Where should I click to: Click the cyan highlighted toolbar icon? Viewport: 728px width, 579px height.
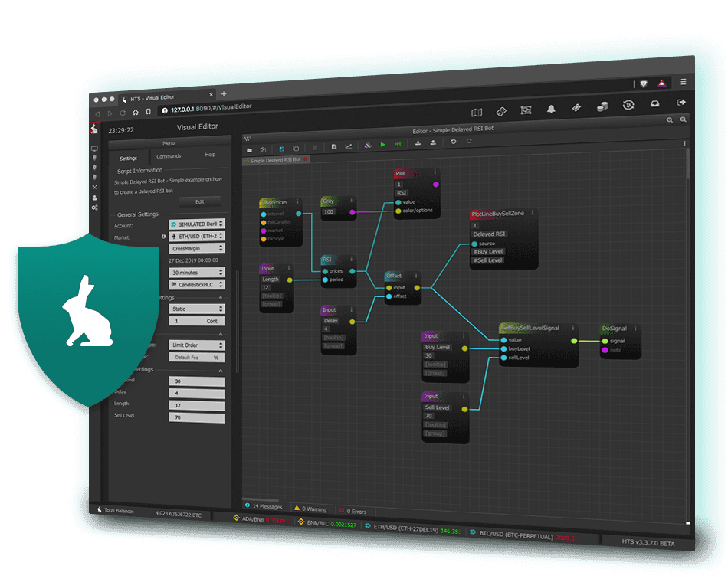coord(281,149)
